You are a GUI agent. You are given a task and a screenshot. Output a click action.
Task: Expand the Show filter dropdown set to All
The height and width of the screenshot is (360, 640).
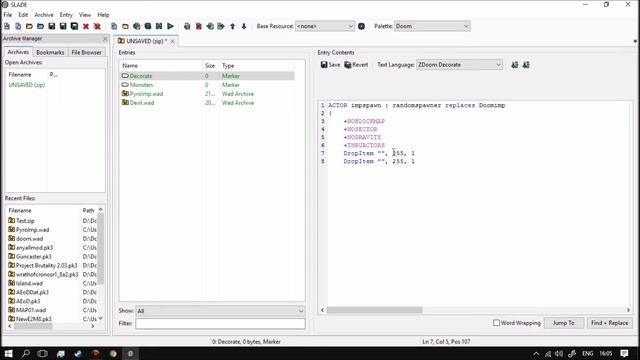[220, 311]
